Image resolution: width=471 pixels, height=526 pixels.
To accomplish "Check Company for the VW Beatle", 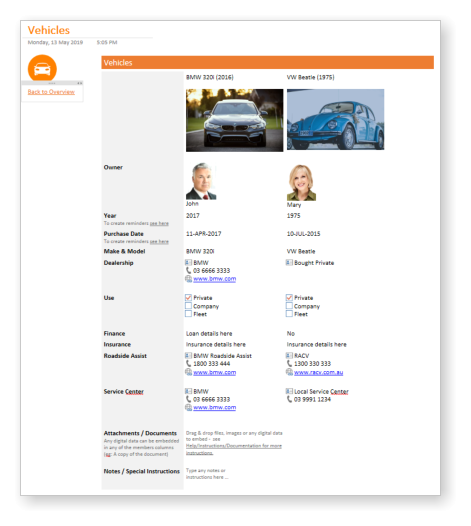I will (289, 306).
